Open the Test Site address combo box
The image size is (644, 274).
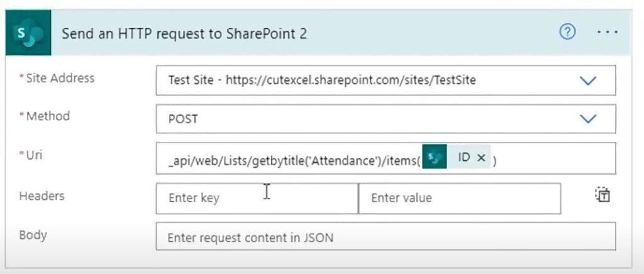click(x=386, y=80)
